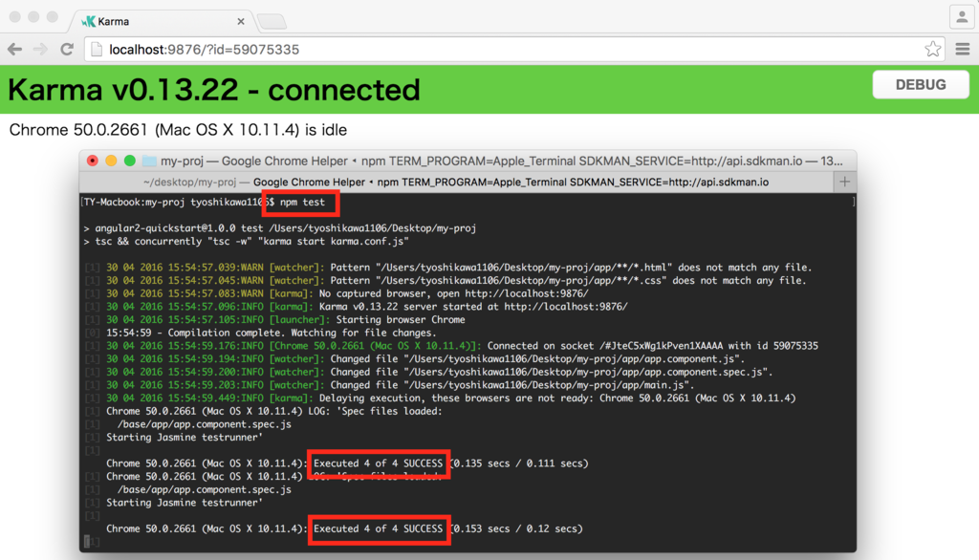Select the Karma tab
Image resolution: width=979 pixels, height=560 pixels.
pos(163,21)
